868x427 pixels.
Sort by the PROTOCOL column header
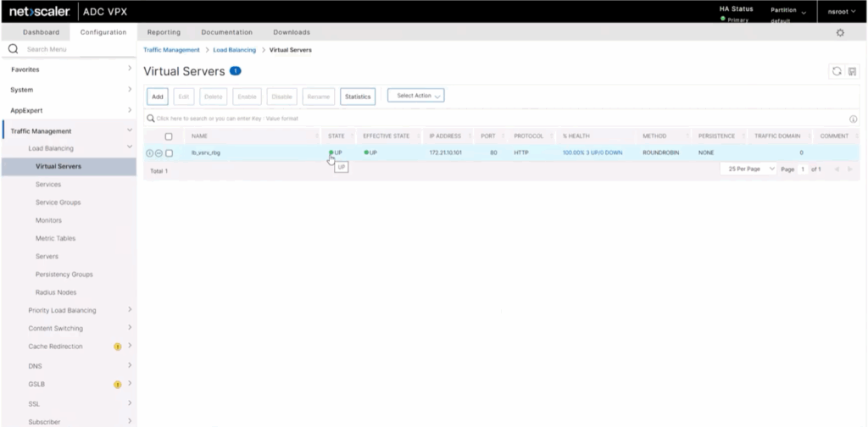529,136
